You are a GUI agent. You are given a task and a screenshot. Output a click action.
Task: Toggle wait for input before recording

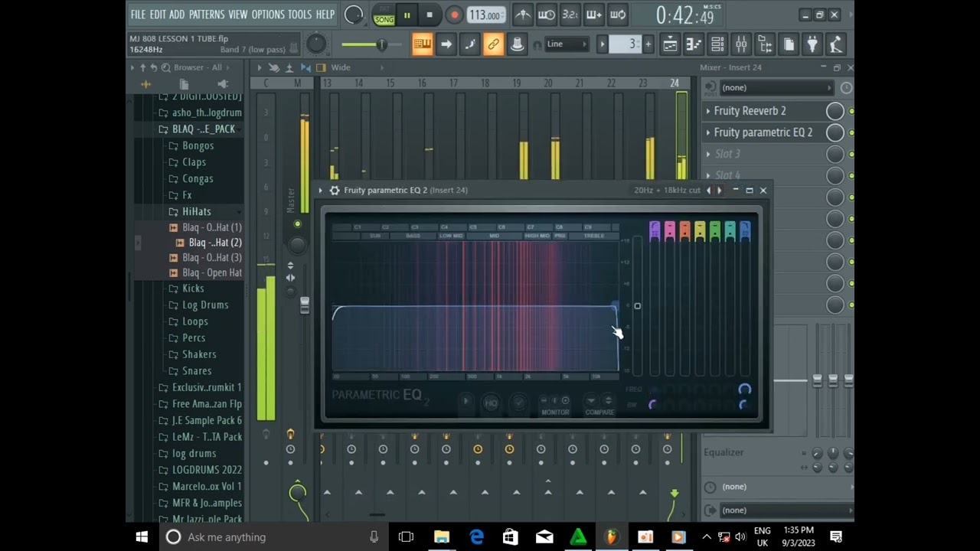click(x=547, y=15)
